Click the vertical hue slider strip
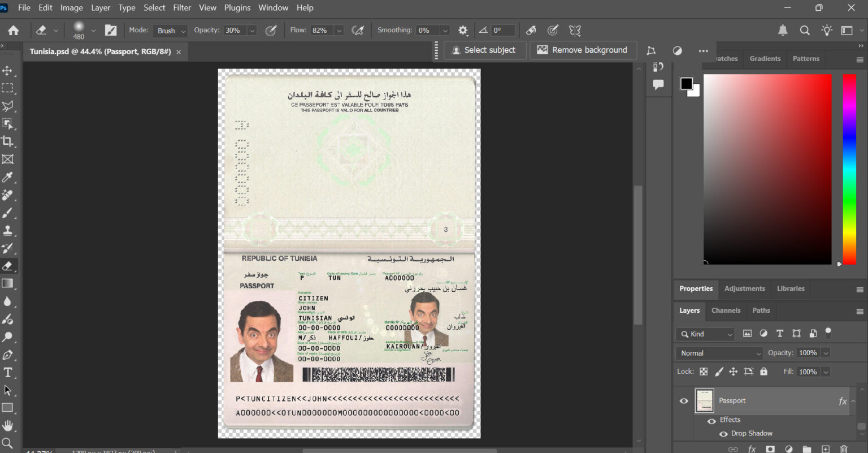This screenshot has height=453, width=868. pos(849,169)
